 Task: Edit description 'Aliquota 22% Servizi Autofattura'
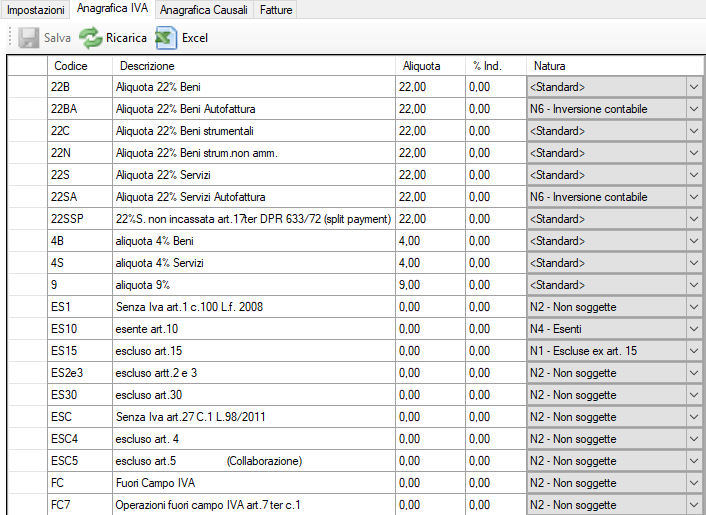[x=190, y=197]
